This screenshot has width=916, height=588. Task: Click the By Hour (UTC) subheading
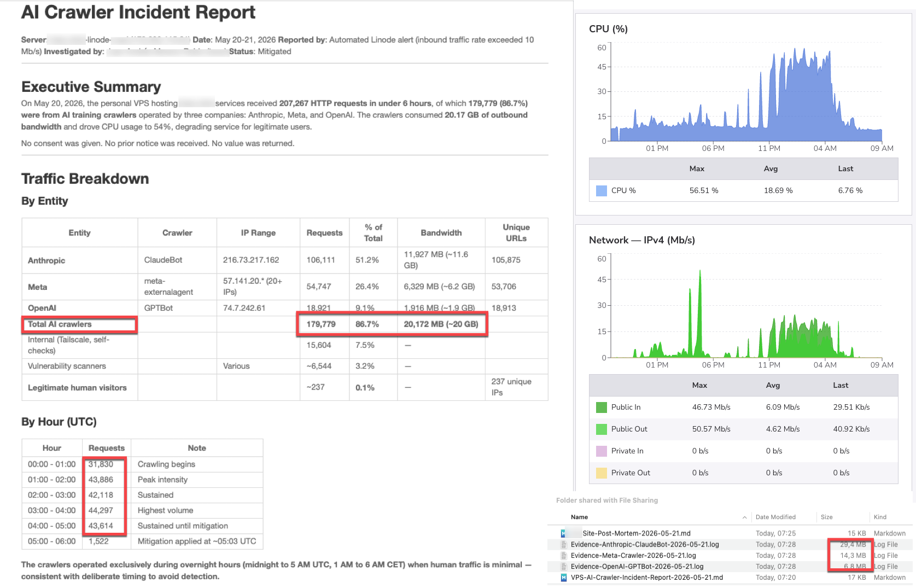(59, 422)
